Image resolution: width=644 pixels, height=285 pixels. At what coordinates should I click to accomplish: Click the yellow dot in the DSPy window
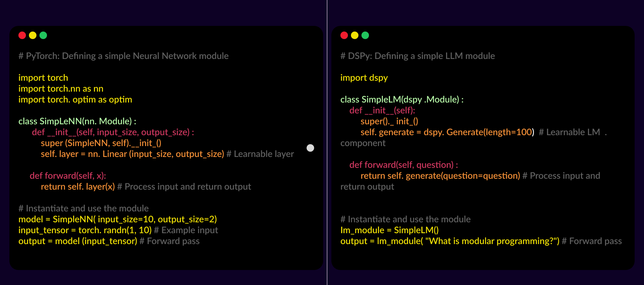[x=355, y=35]
